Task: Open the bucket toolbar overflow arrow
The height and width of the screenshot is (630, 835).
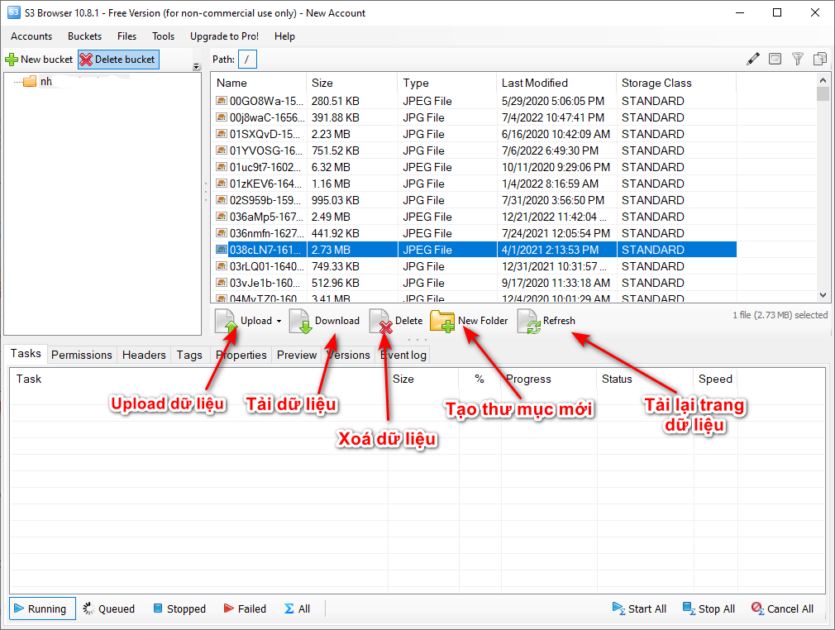Action: pyautogui.click(x=197, y=67)
